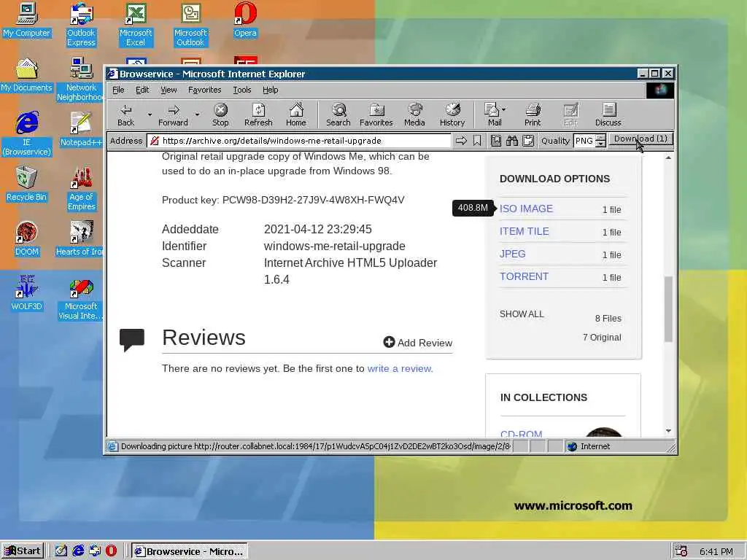This screenshot has height=560, width=747.
Task: Open the Tools menu
Action: [x=242, y=90]
